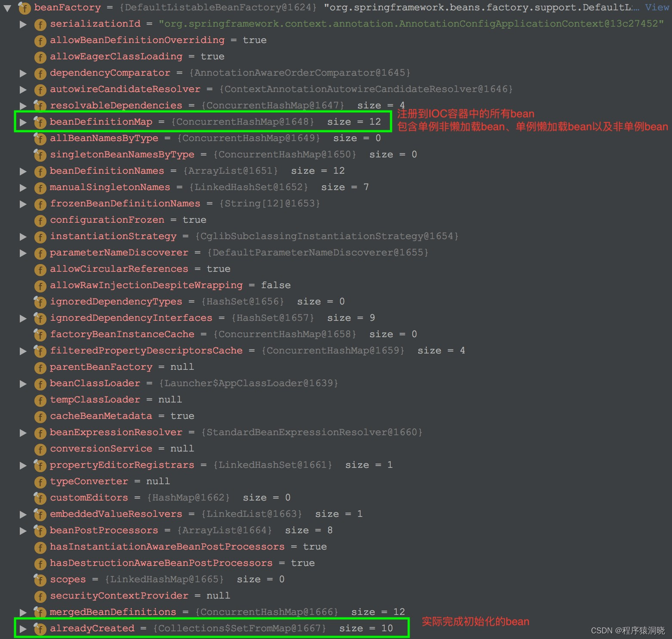Viewport: 672px width, 639px height.
Task: Click the field icon of allowBeanDefinitionOverriding
Action: click(40, 41)
